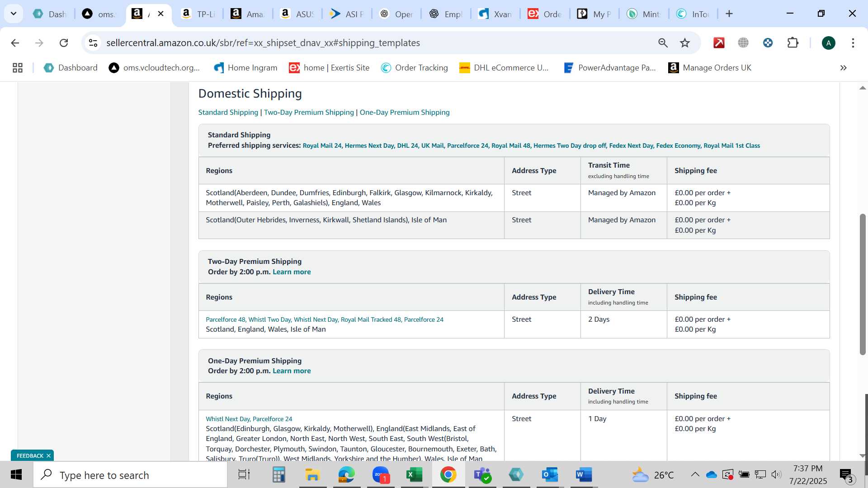
Task: Click the grey globe extension icon
Action: (x=743, y=43)
